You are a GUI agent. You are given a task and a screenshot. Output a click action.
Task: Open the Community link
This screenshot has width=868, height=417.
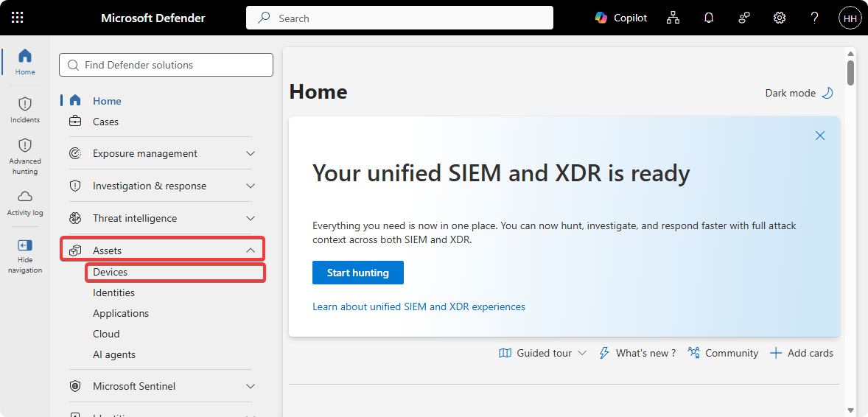731,353
